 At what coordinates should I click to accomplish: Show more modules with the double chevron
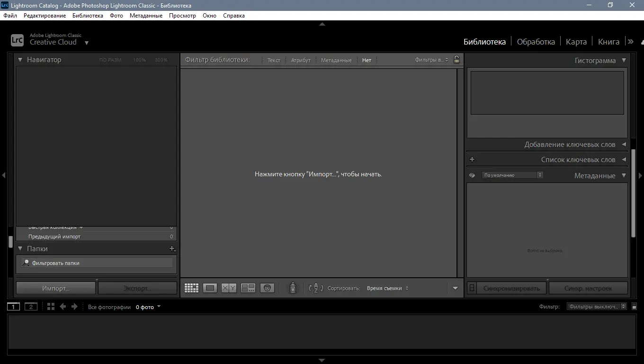pos(631,42)
